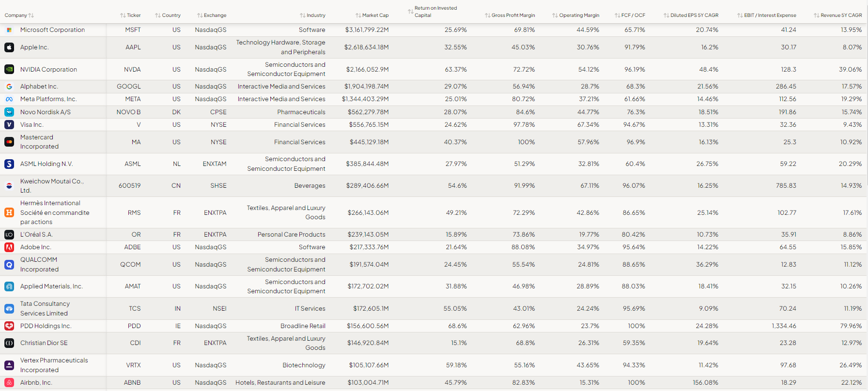Click the SHSE exchange cell
This screenshot has width=868, height=391.
point(218,186)
